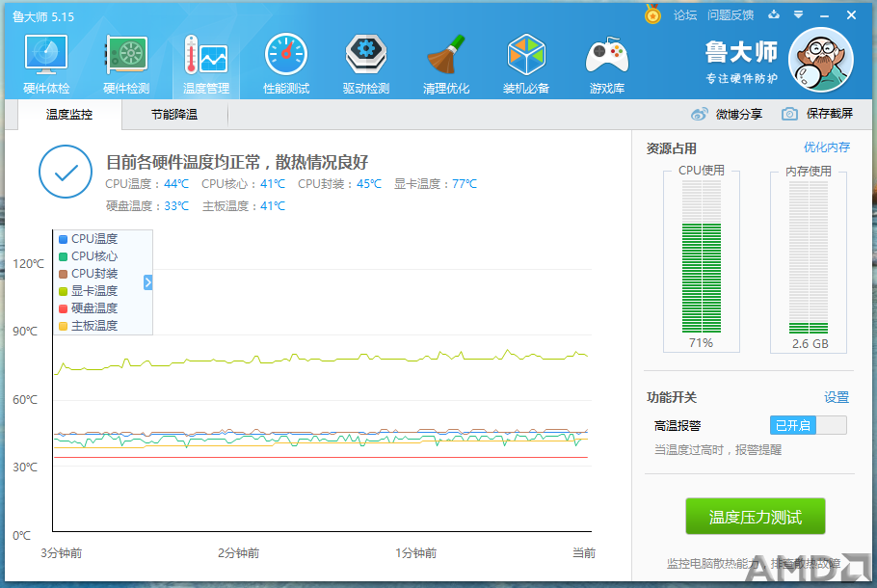Toggle CPU封装 brown legend swatch
Image resolution: width=877 pixels, height=588 pixels.
(64, 274)
